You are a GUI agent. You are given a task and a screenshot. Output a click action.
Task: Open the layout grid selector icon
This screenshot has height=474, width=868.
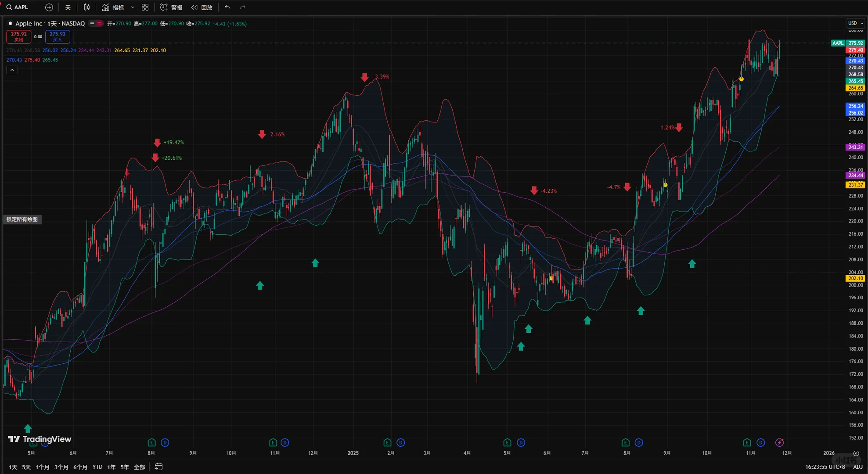click(145, 7)
